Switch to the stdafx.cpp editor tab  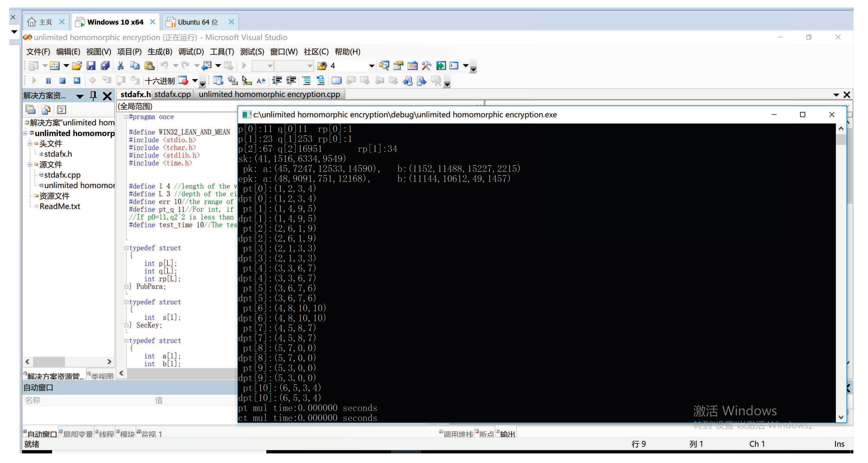(172, 94)
